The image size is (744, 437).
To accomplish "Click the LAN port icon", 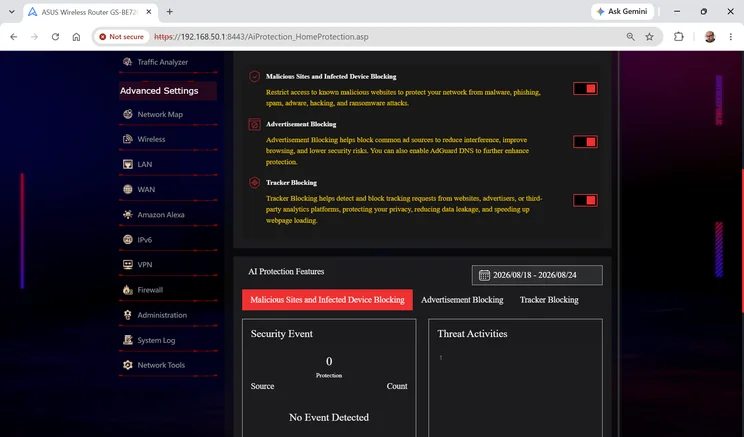I will tap(128, 164).
